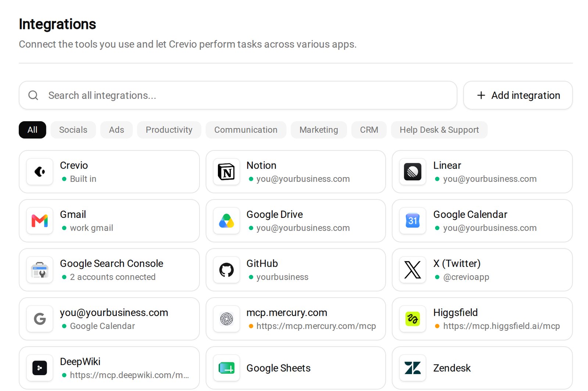The image size is (588, 391).
Task: Click the magnifying glass search icon
Action: point(33,96)
